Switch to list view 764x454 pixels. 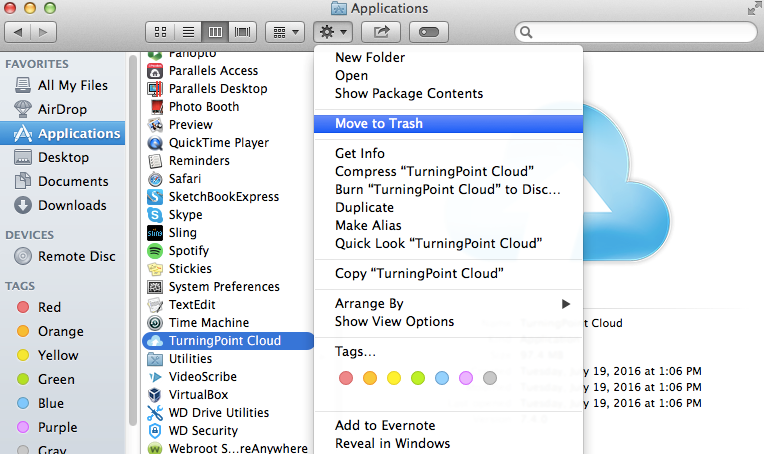click(188, 32)
